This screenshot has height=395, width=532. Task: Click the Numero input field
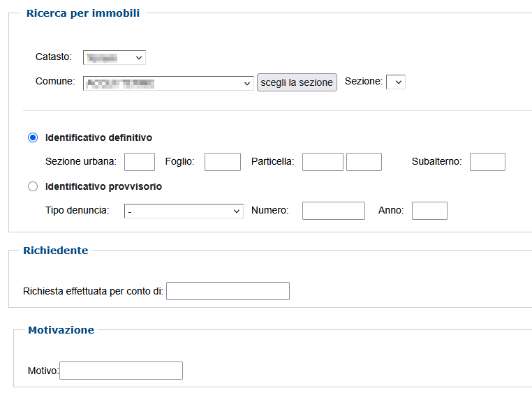click(333, 211)
